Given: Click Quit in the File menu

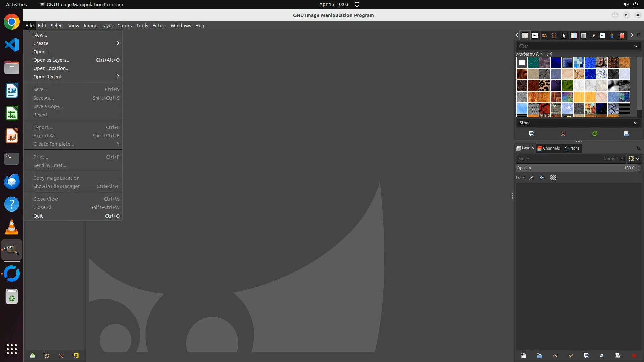Looking at the screenshot, I should pos(38,216).
